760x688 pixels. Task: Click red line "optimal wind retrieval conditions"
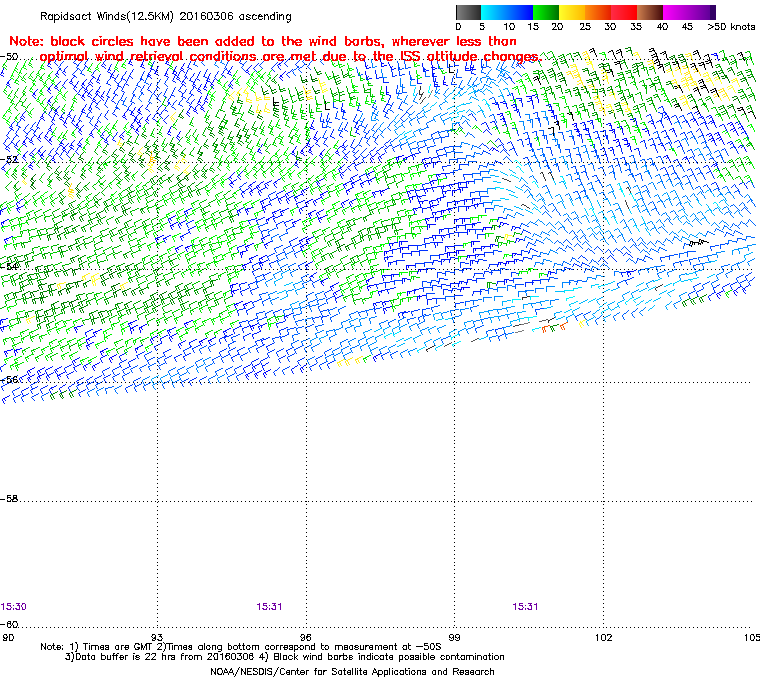(290, 56)
